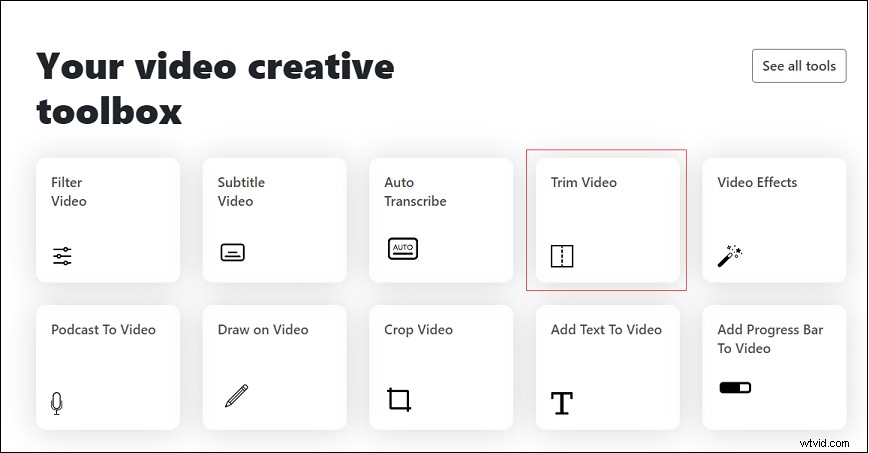
Task: Choose the Auto Transcribe label
Action: (x=415, y=191)
